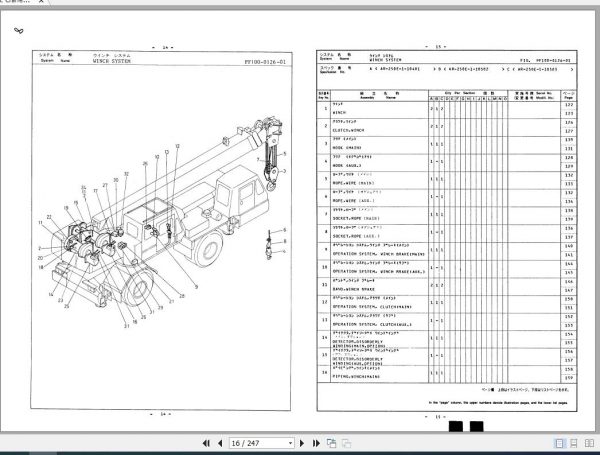Click 'OPERATION SYSTEM, WINCH BRAKE(AUX.)' row

[447, 268]
